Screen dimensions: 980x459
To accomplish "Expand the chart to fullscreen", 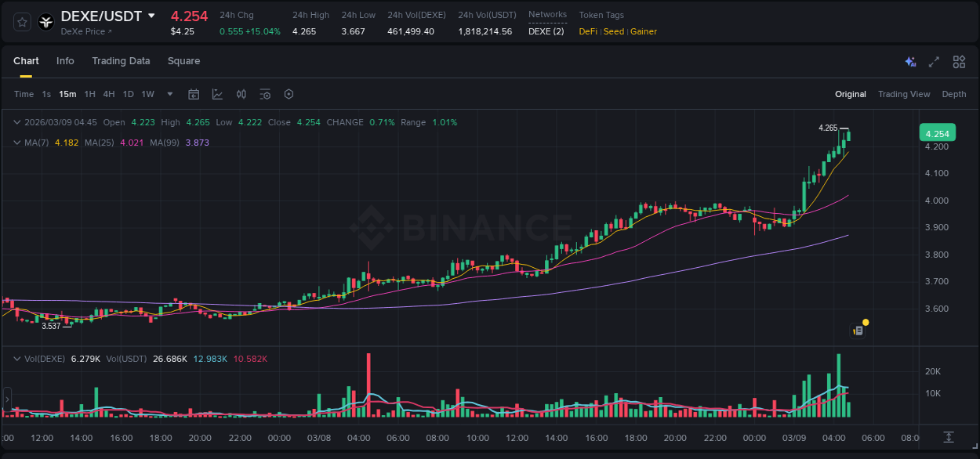I will (x=933, y=61).
